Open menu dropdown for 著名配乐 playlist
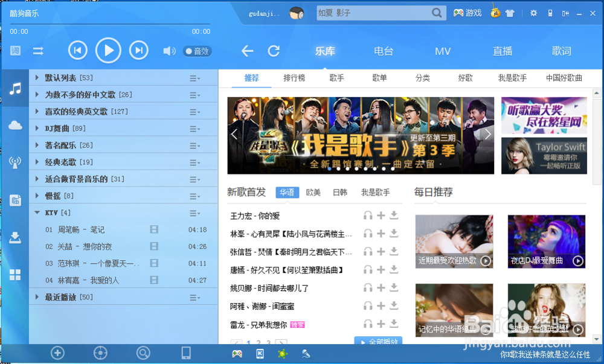The image size is (604, 364). (195, 146)
